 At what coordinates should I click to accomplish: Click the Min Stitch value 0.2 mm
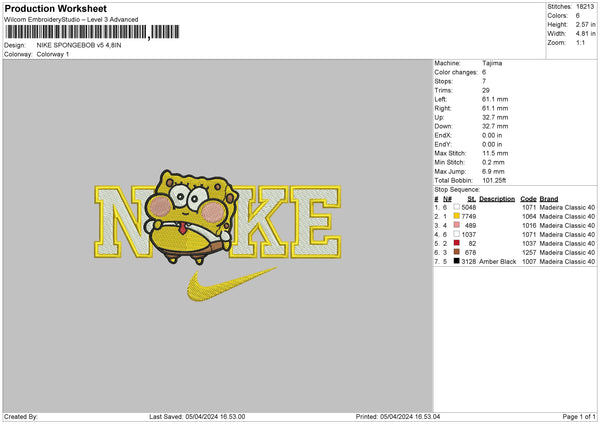pos(493,162)
